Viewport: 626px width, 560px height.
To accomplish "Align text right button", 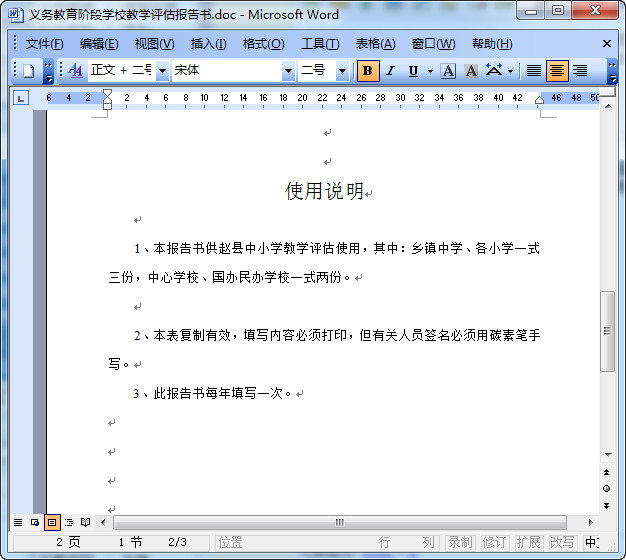I will point(580,71).
